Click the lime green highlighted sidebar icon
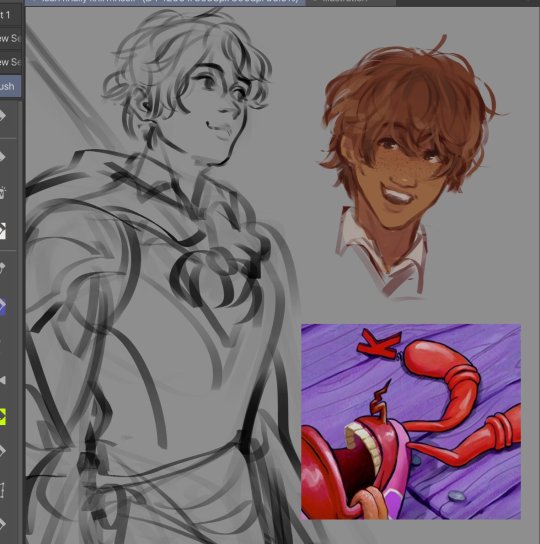The height and width of the screenshot is (544, 540). click(x=3, y=417)
